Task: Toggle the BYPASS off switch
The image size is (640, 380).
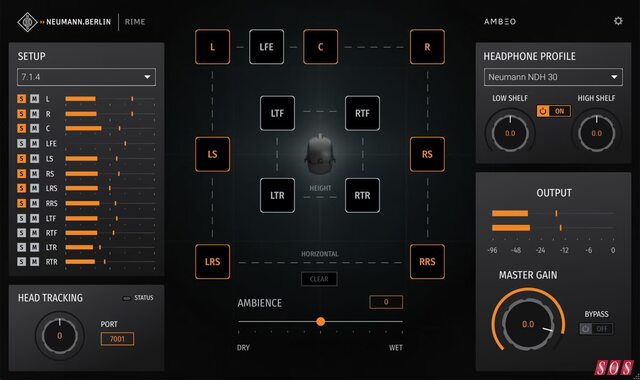Action: click(596, 329)
